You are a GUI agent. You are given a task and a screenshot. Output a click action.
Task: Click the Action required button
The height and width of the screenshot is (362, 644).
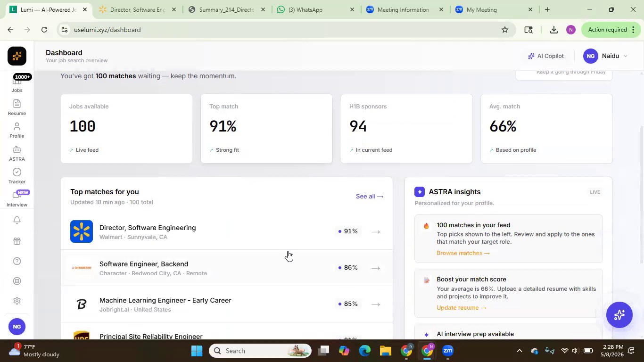pos(612,30)
